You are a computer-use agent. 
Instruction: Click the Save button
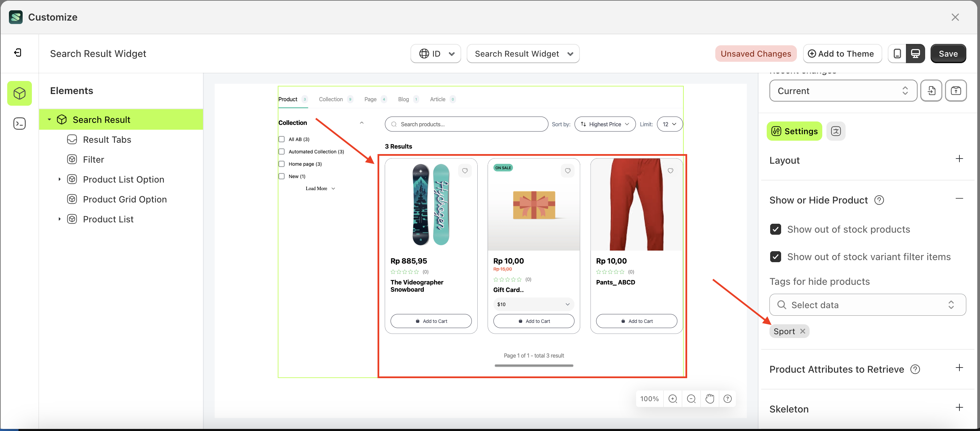[948, 54]
